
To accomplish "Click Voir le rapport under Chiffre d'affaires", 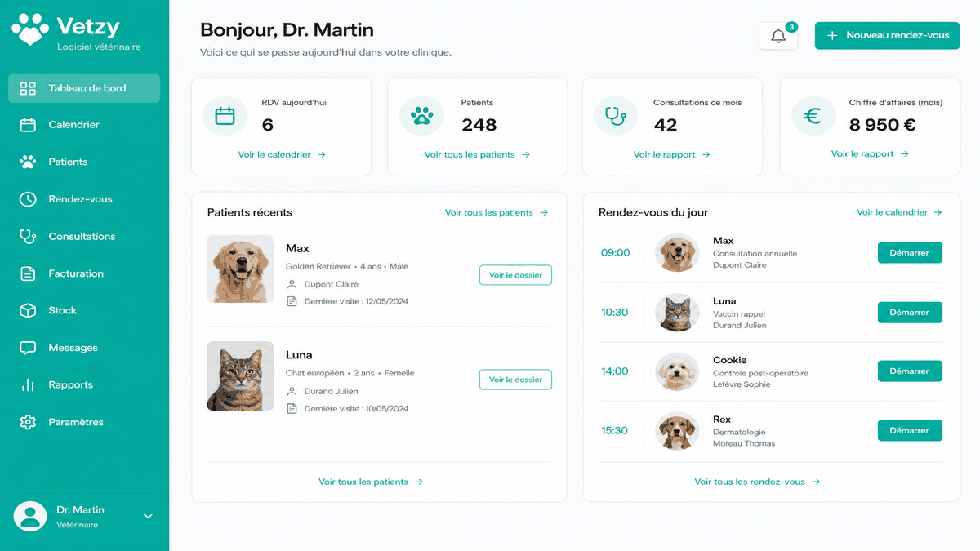I will coord(870,153).
